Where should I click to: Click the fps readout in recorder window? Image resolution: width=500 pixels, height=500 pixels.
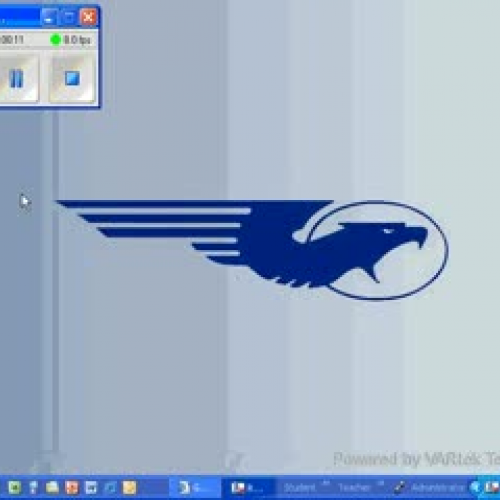(77, 40)
